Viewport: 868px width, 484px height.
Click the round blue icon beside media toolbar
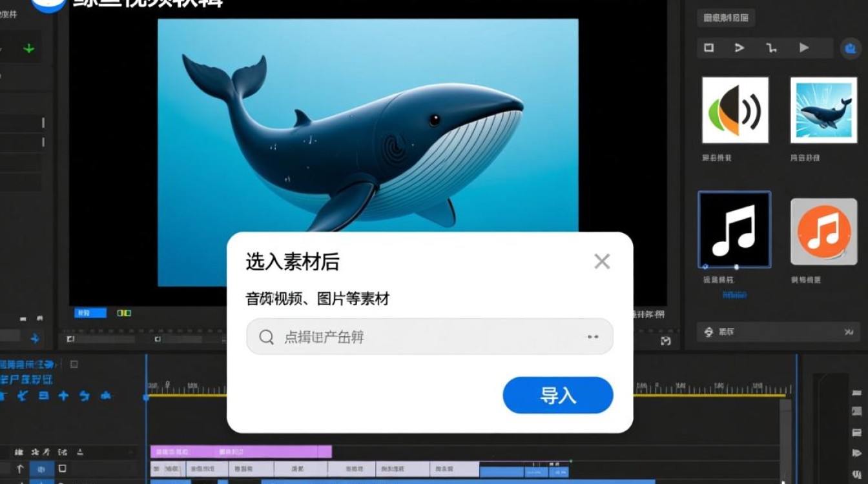pyautogui.click(x=850, y=48)
